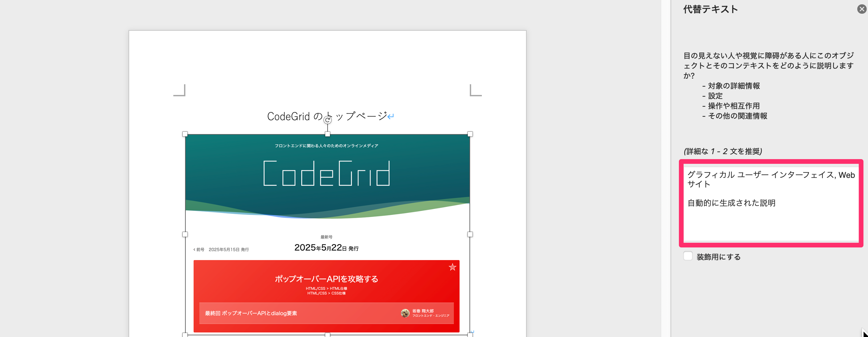Click the '最終回 ポップオーバーAPIとdialog要素' row

pyautogui.click(x=326, y=313)
